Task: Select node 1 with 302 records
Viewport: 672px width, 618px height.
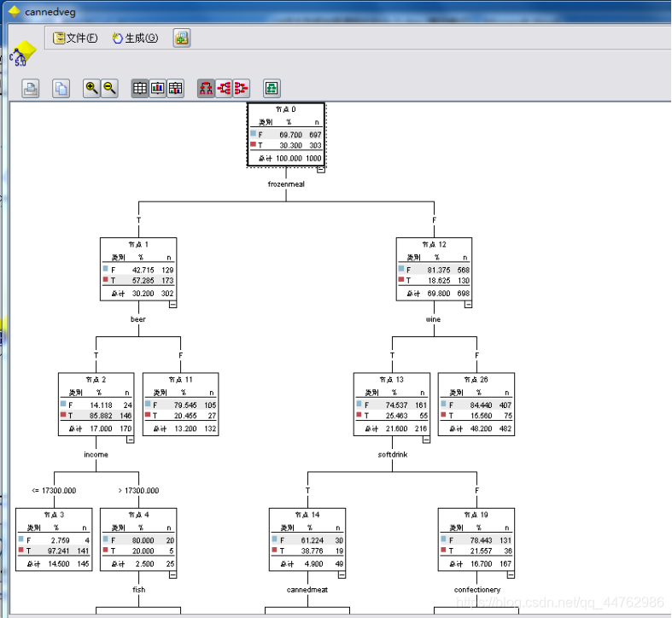Action: [138, 269]
